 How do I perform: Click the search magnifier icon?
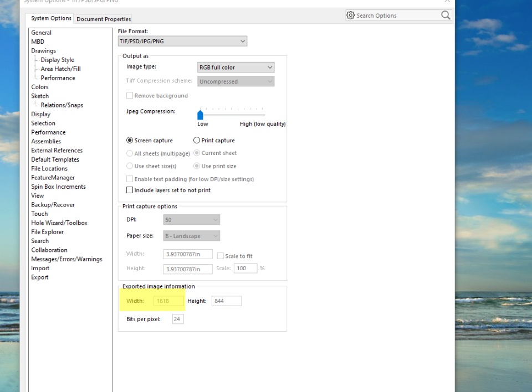point(446,16)
